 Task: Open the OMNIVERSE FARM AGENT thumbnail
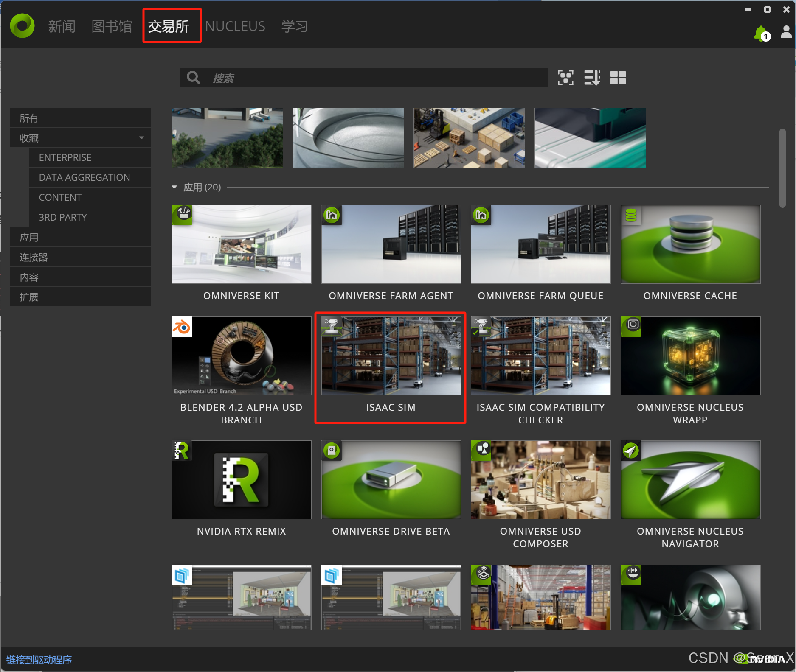pyautogui.click(x=391, y=244)
